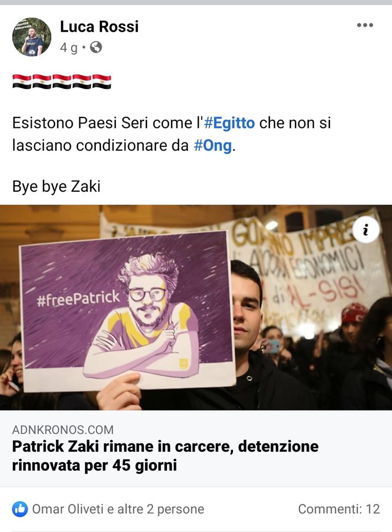392x532 pixels.
Task: Tap the link preview card footer area
Action: click(x=196, y=448)
